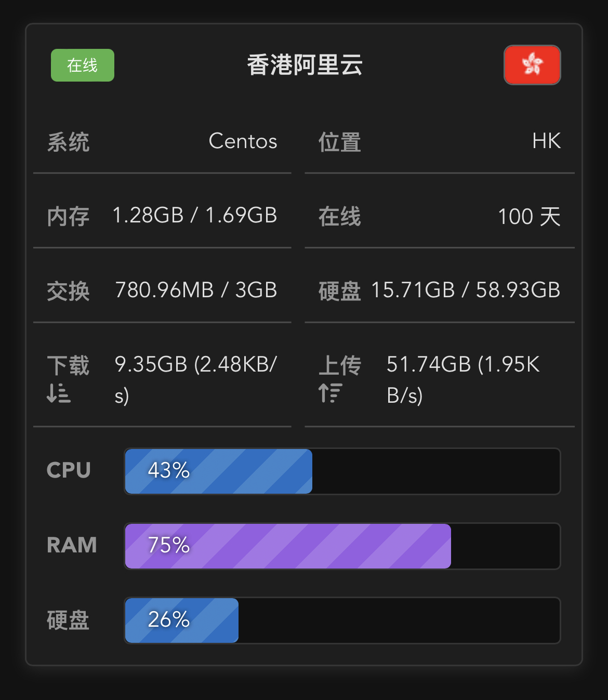Select the server title 香港阿里云
The image size is (608, 700).
click(x=305, y=65)
